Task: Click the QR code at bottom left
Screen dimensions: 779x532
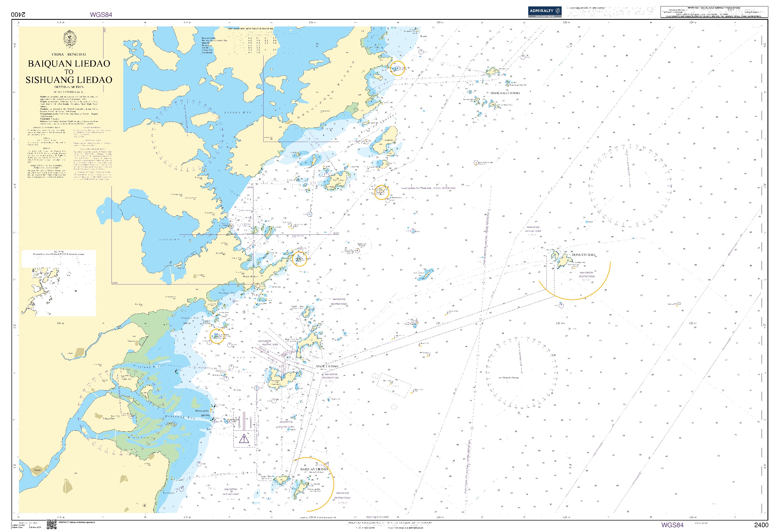Action: (x=51, y=524)
